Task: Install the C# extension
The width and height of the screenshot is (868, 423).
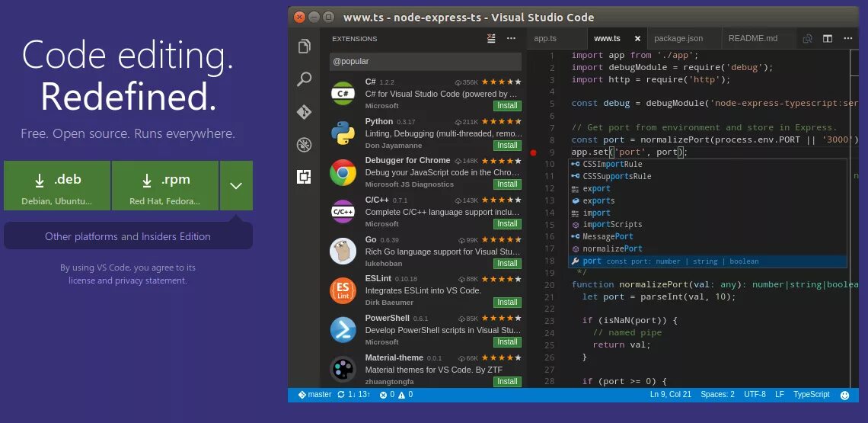Action: [507, 106]
